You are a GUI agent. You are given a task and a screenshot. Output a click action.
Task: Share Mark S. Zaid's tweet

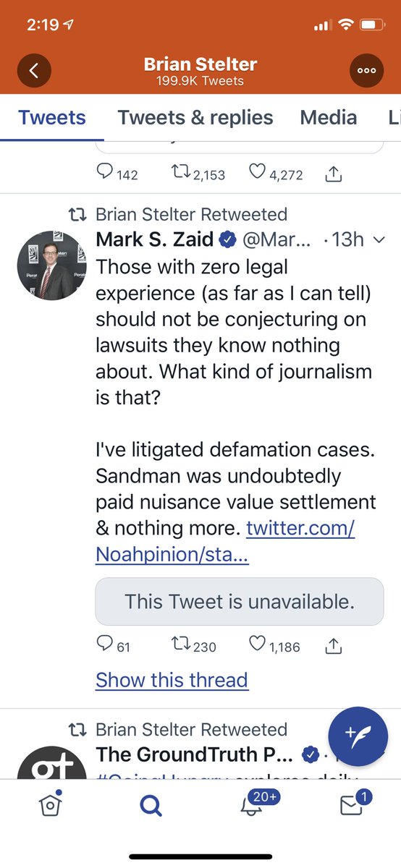point(334,645)
